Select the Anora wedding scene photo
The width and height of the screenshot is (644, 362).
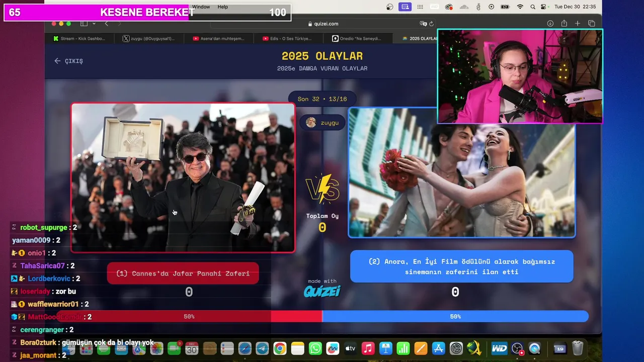(462, 172)
